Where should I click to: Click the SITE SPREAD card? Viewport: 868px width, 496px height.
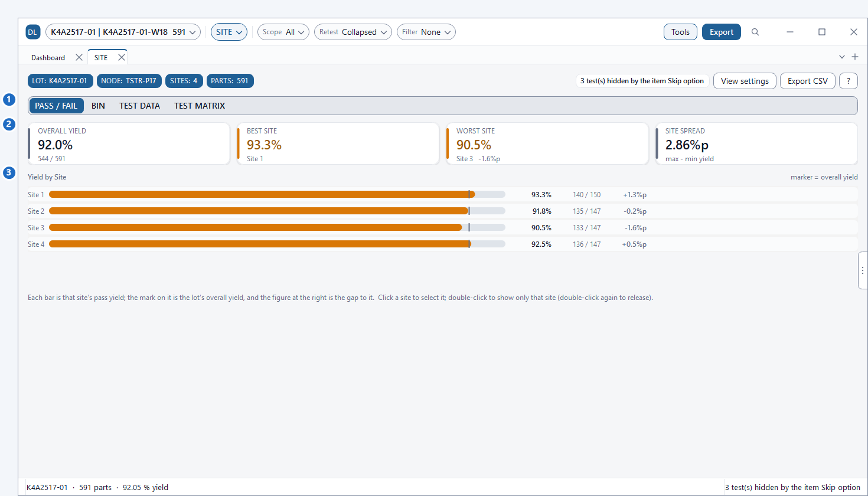pyautogui.click(x=756, y=143)
